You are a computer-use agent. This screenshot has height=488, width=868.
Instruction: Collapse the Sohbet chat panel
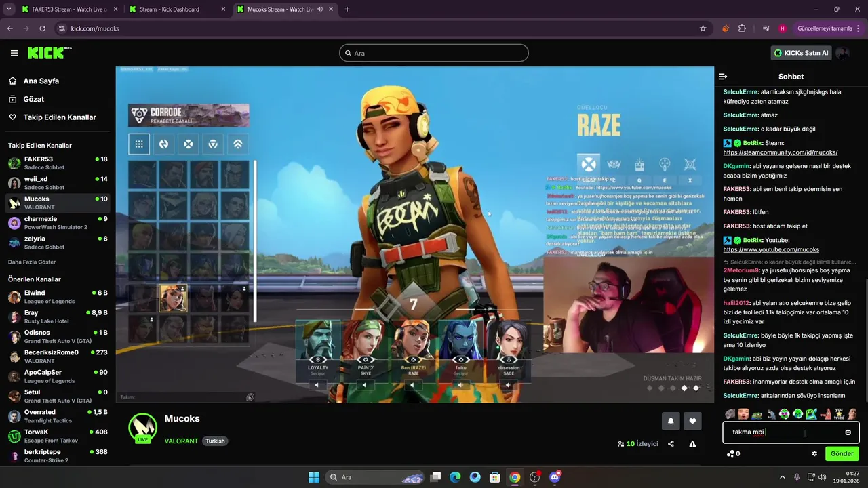(x=723, y=77)
